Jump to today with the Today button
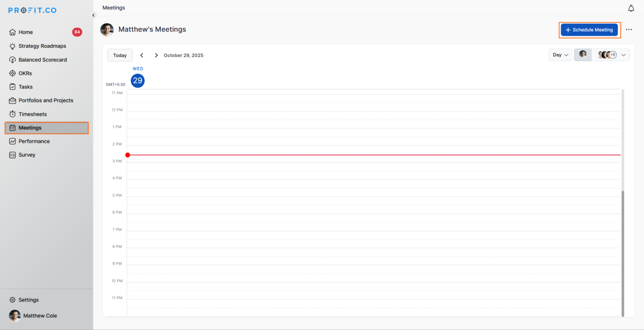The image size is (644, 330). pyautogui.click(x=120, y=55)
